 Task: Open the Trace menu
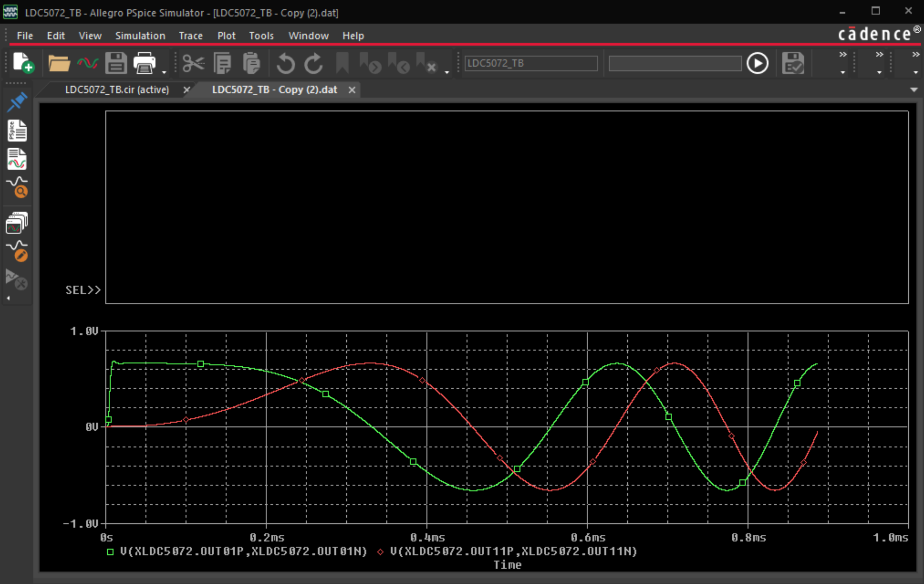tap(190, 36)
